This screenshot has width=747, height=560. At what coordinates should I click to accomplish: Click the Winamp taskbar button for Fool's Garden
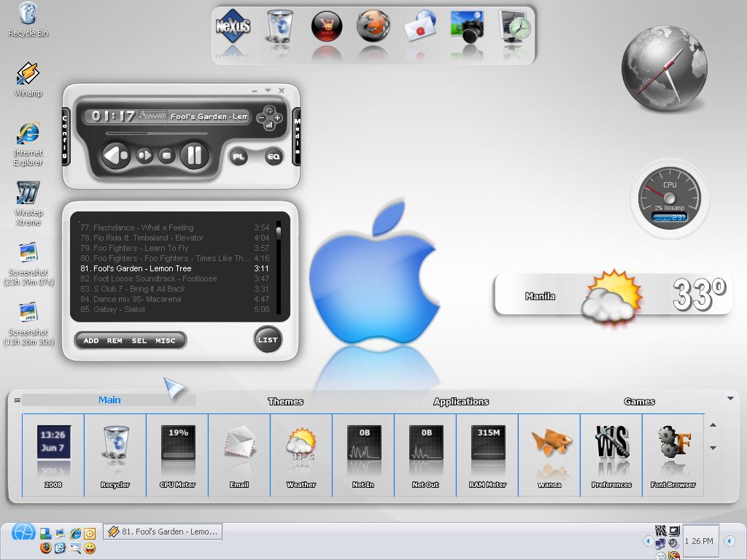pyautogui.click(x=163, y=532)
